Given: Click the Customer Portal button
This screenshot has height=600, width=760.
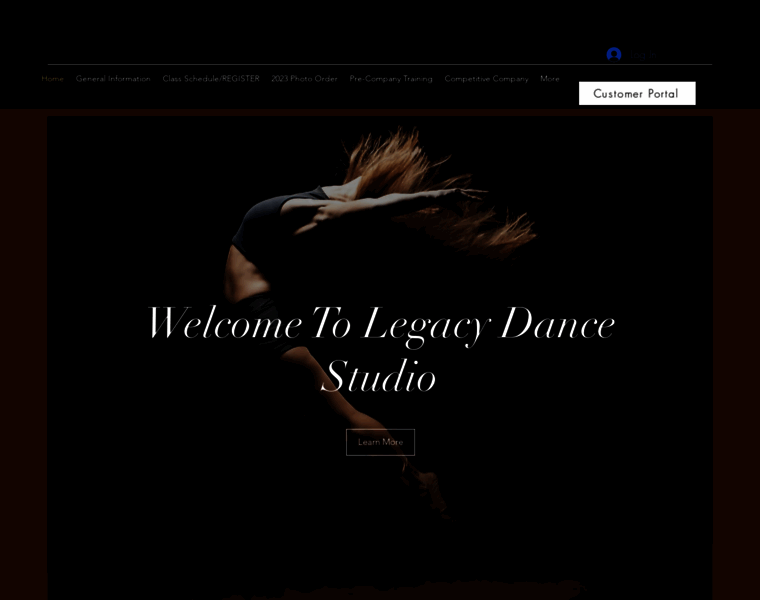Looking at the screenshot, I should [x=637, y=93].
